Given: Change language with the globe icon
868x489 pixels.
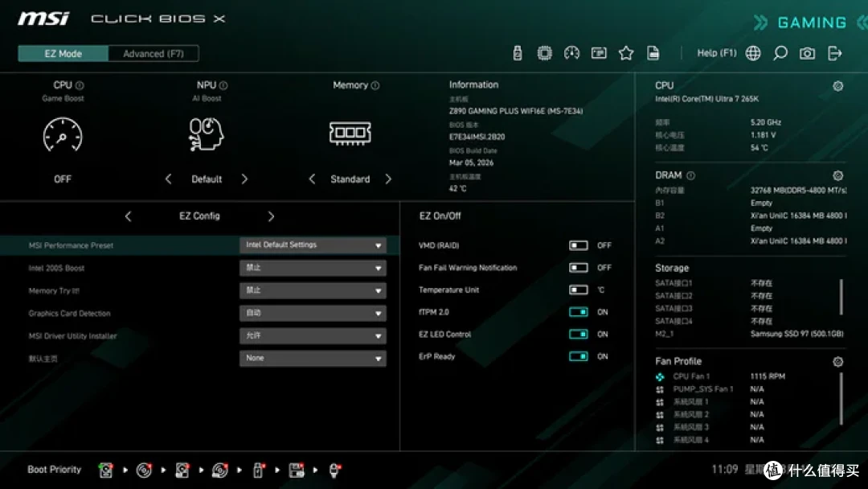Looking at the screenshot, I should pos(753,53).
